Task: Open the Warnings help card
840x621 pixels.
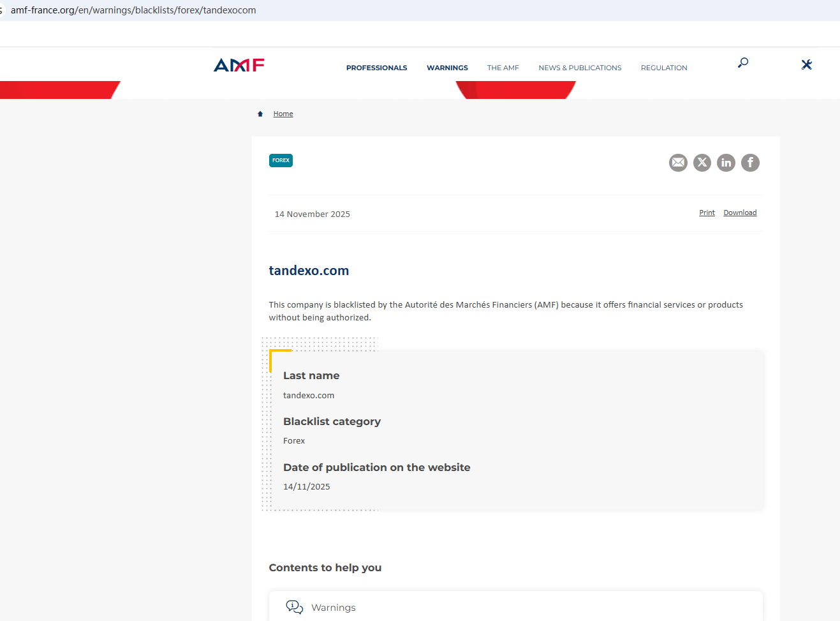Action: click(x=516, y=606)
